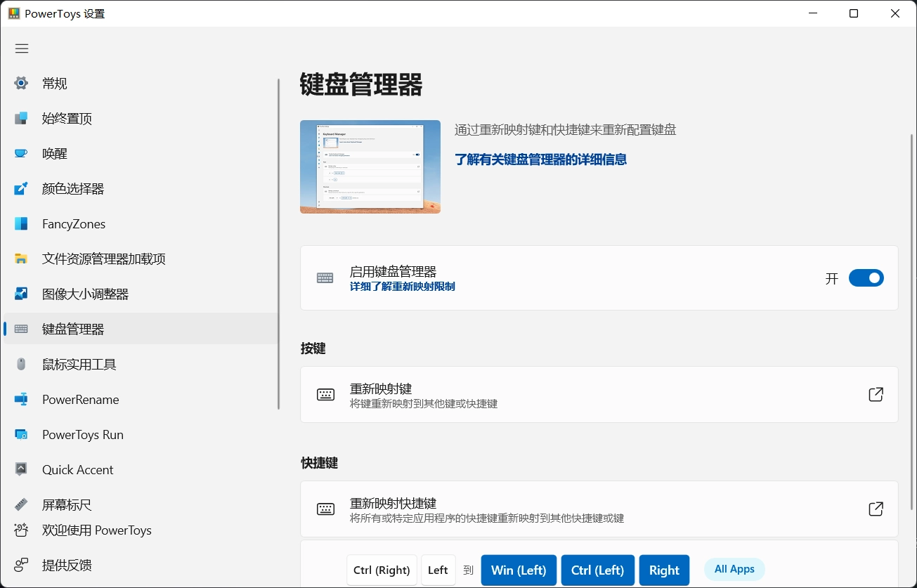Open 了解有关键盘管理器的详细信息 link
Image resolution: width=917 pixels, height=588 pixels.
[x=540, y=159]
